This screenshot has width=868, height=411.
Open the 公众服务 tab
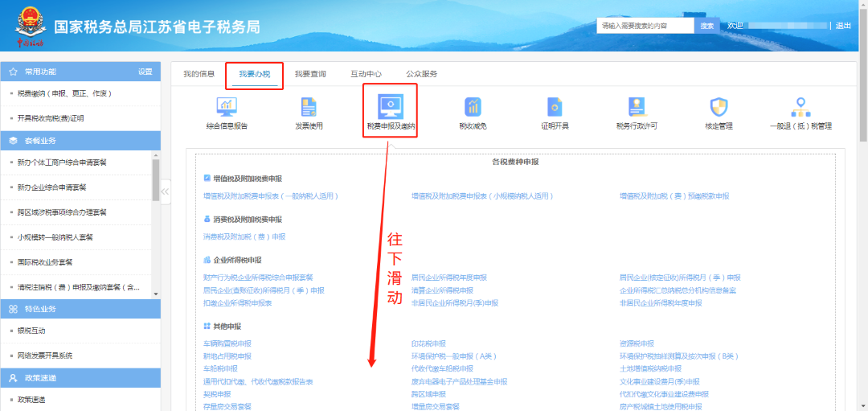421,74
